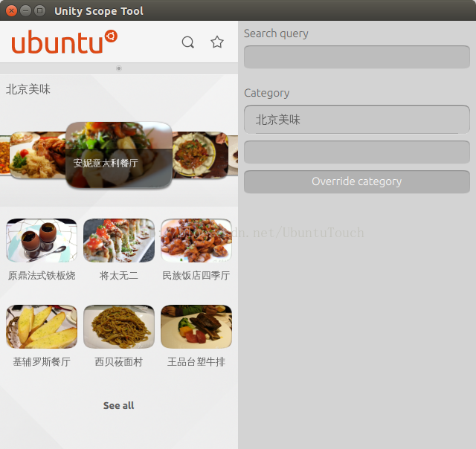Click the 西贝莜面村 label

tap(119, 361)
